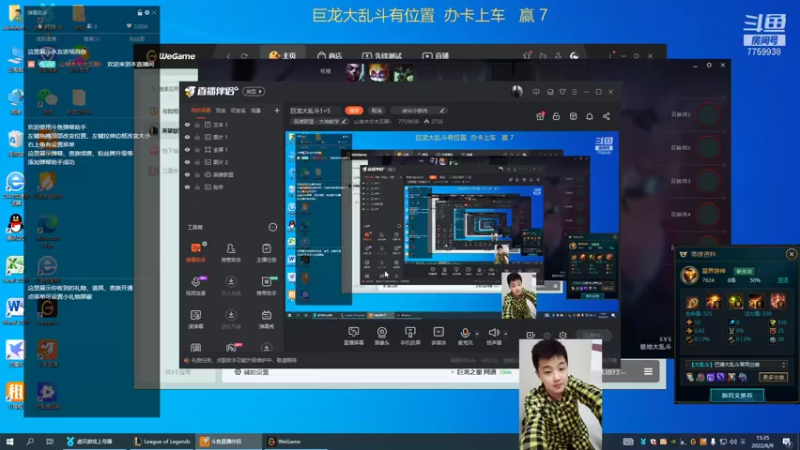Click the unlock padlock icon in companion header
The width and height of the screenshot is (800, 450).
tap(556, 116)
